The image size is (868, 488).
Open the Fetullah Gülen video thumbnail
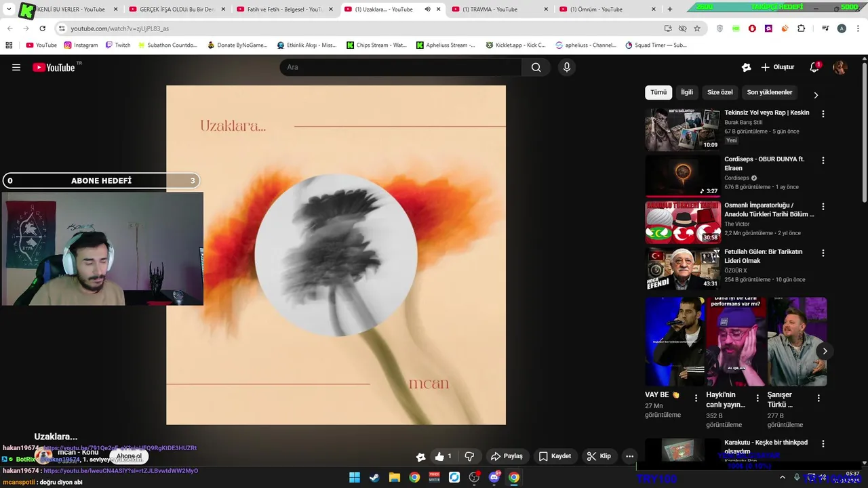pos(682,268)
